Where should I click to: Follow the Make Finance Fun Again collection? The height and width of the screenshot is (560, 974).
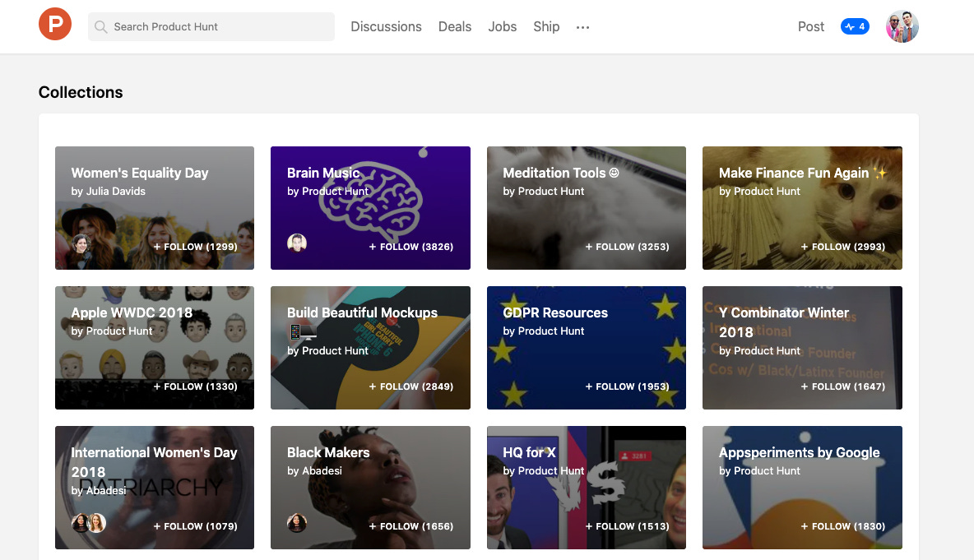click(843, 247)
